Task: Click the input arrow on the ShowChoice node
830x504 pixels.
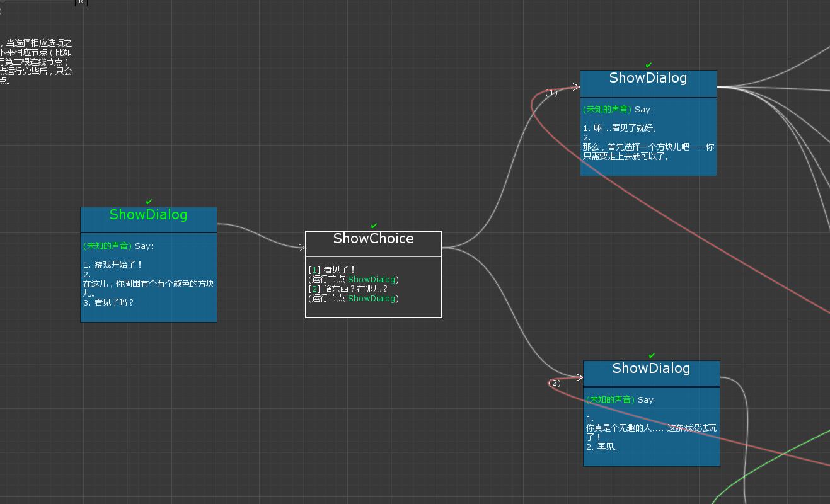Action: tap(302, 248)
